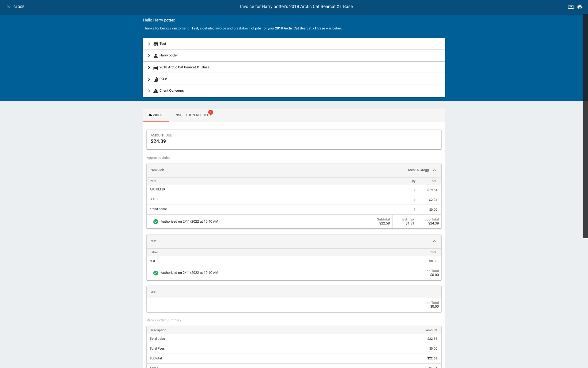Click the print invoice icon

click(x=580, y=6)
